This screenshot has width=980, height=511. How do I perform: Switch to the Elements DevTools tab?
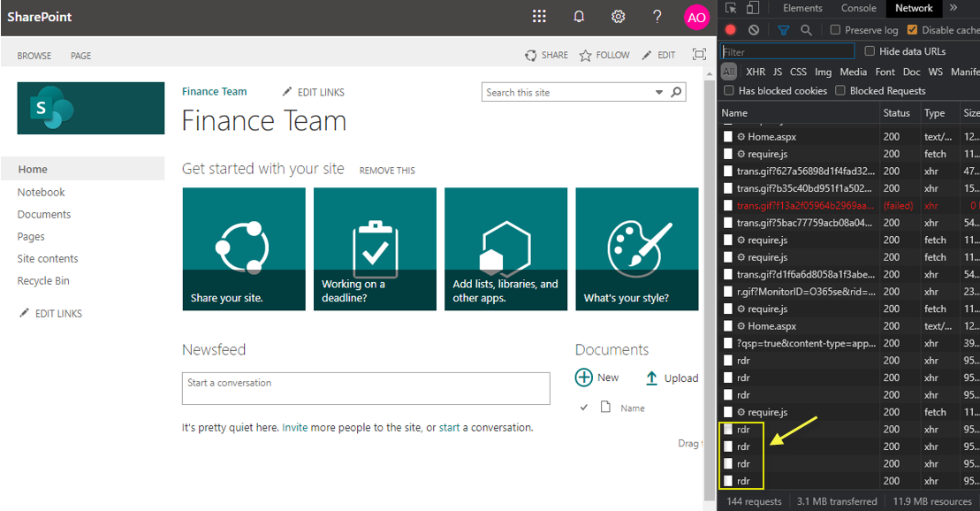[802, 8]
